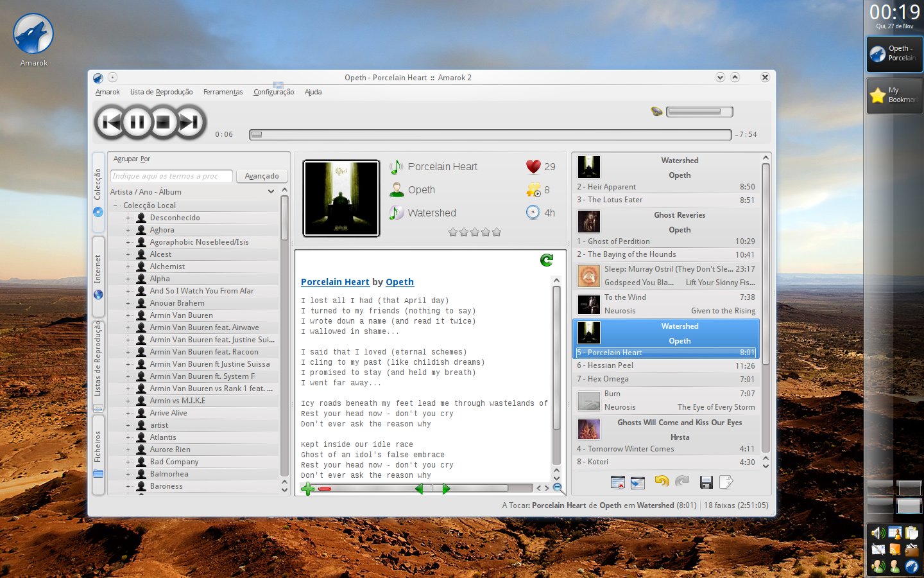The image size is (924, 578).
Task: Expand the Armin Van Buuren artist
Action: 128,315
